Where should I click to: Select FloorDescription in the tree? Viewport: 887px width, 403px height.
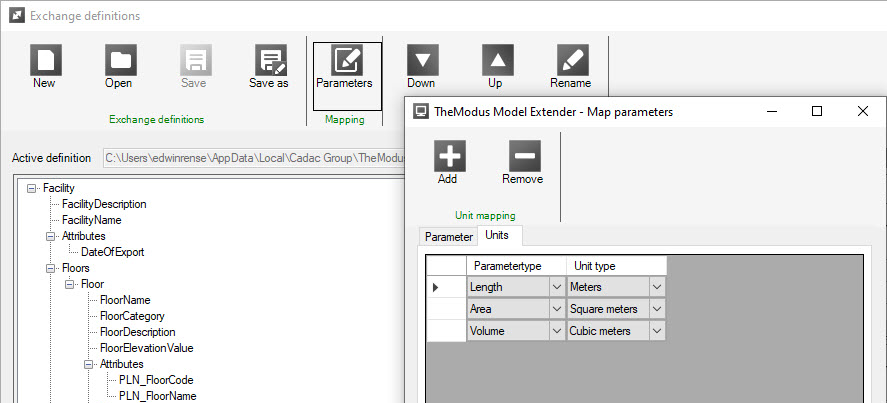[x=137, y=332]
